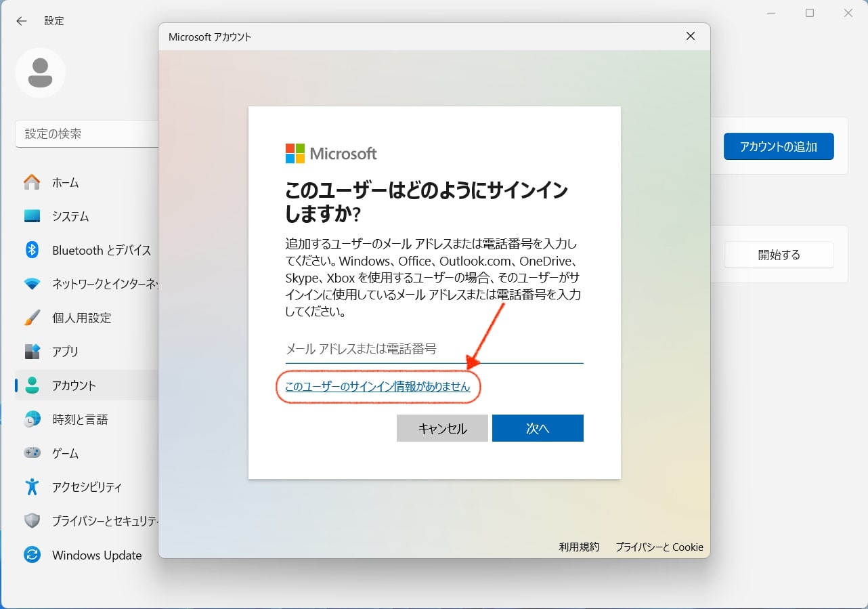Click the user profile avatar in Settings
Screen dimensions: 868x609
tap(40, 72)
